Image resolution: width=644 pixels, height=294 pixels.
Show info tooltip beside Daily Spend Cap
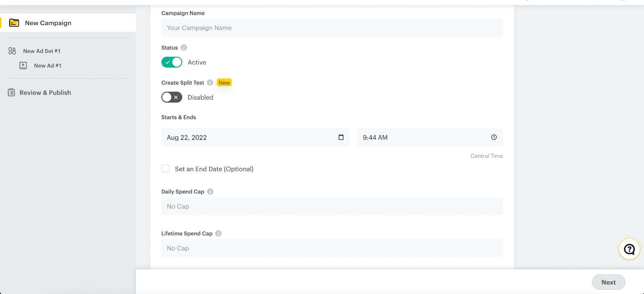click(210, 192)
